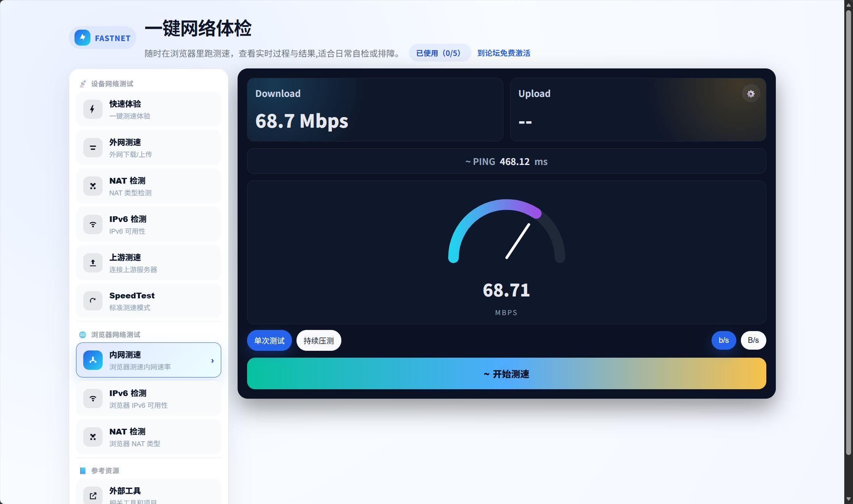853x504 pixels.
Task: Click the page vertical scrollbar thumb
Action: point(848,232)
